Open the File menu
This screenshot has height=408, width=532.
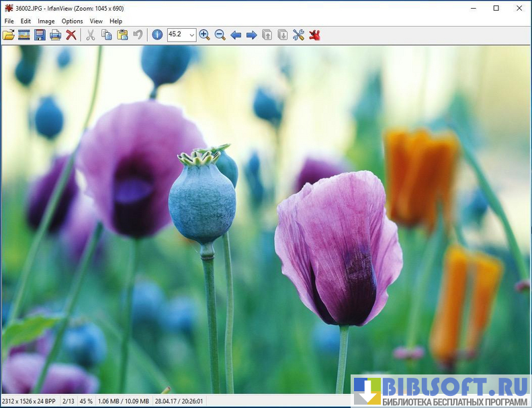coord(9,21)
